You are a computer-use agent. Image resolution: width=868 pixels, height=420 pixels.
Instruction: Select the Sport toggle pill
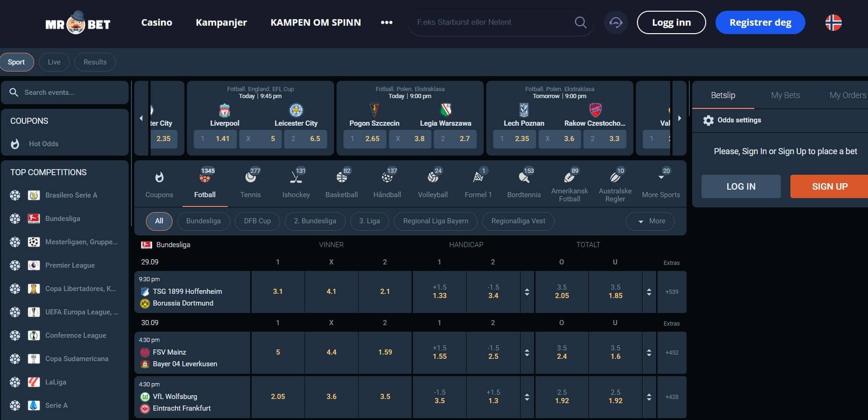16,62
